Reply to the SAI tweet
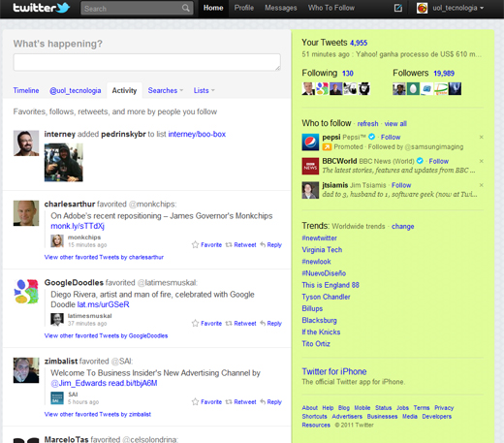 coord(271,402)
